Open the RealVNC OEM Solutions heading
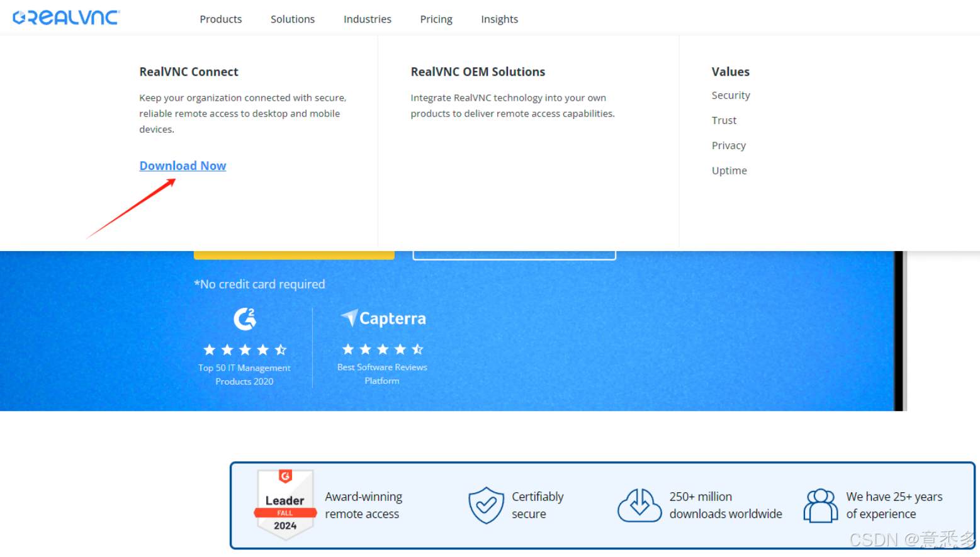980x557 pixels. pos(478,72)
